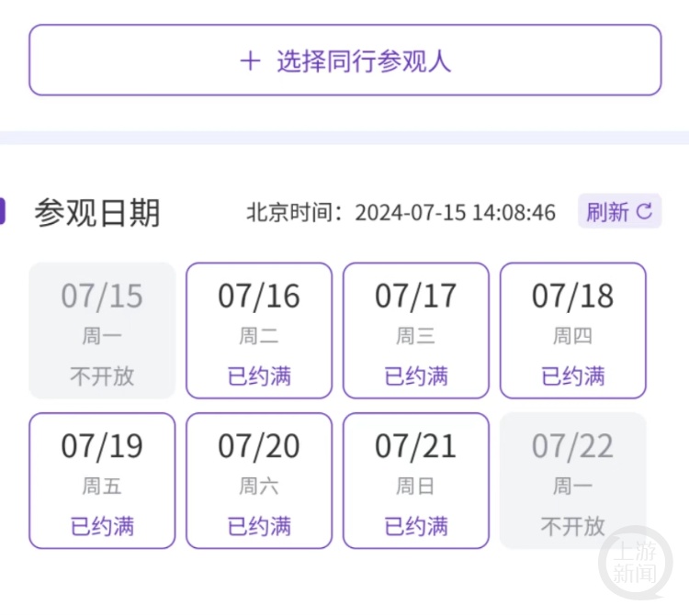
Task: Click the 参观日期 section heading
Action: click(97, 213)
